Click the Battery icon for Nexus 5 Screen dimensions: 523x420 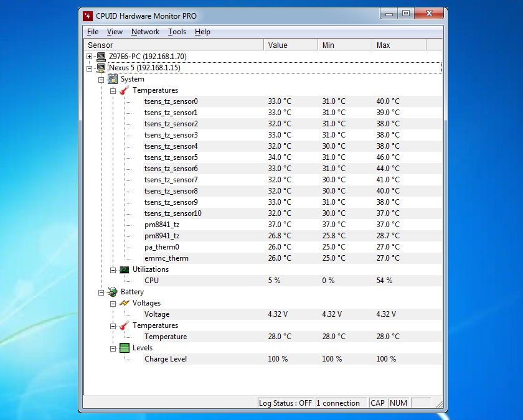[x=113, y=292]
